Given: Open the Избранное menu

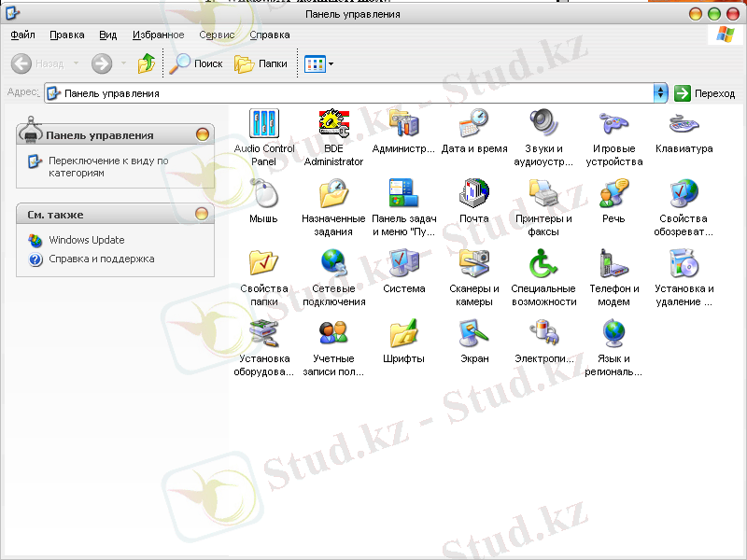Looking at the screenshot, I should coord(158,35).
